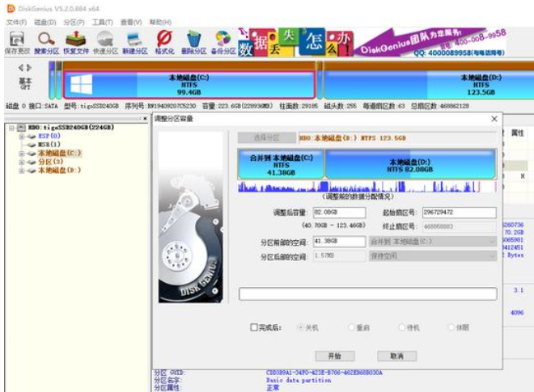Select the shutdown radio option
534x392 pixels.
coord(300,327)
